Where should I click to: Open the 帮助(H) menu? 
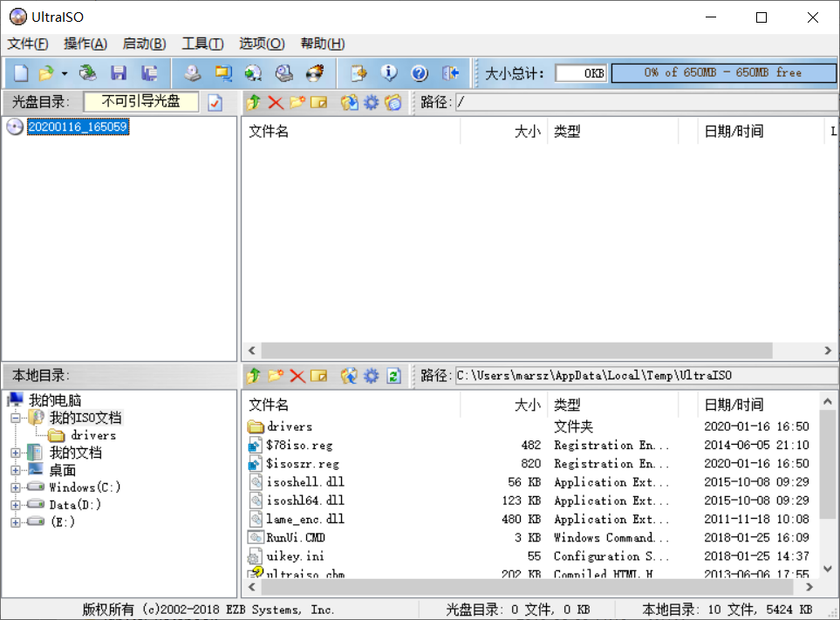pyautogui.click(x=323, y=44)
